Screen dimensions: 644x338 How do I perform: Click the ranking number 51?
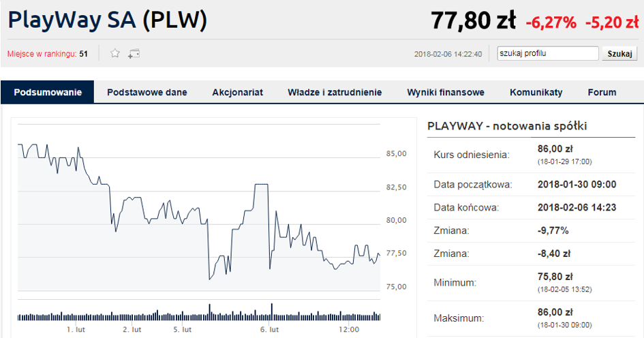pyautogui.click(x=83, y=54)
